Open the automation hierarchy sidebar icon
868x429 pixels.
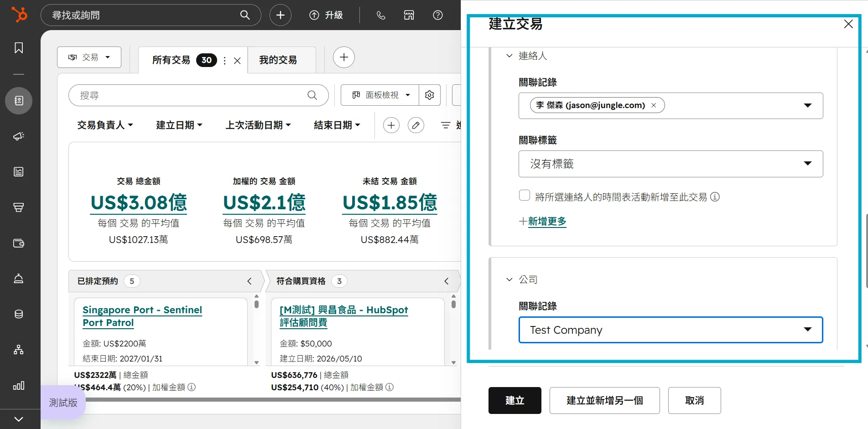tap(19, 350)
